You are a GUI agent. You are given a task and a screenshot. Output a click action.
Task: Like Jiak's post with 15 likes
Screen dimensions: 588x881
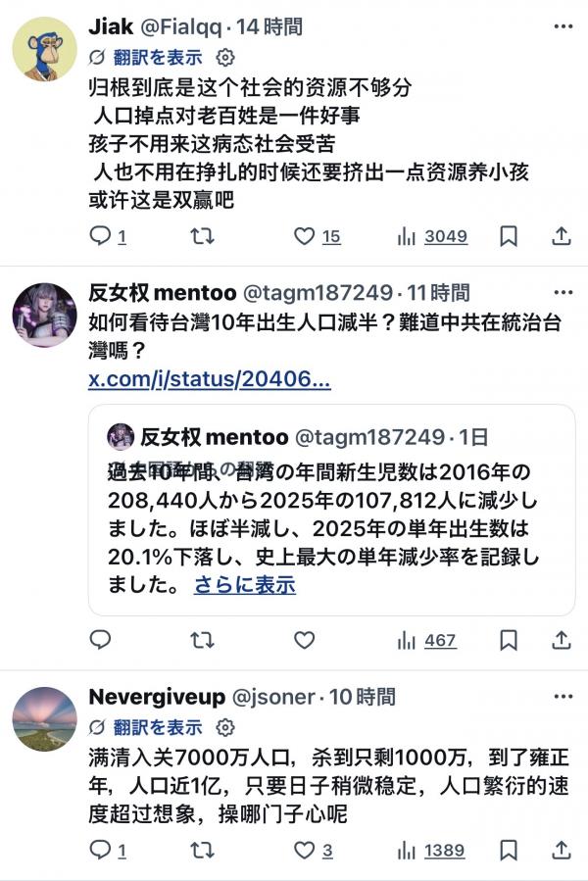point(318,236)
